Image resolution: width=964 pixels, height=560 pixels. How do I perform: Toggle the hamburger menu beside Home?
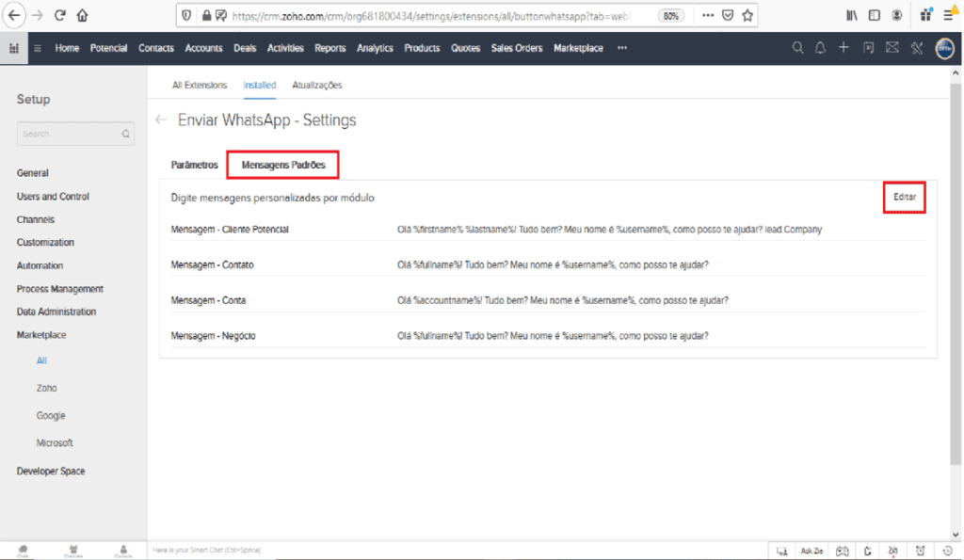pyautogui.click(x=38, y=48)
